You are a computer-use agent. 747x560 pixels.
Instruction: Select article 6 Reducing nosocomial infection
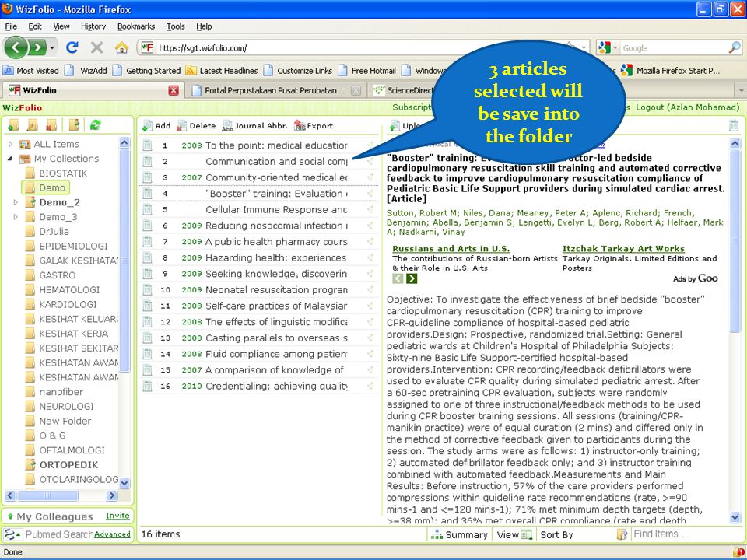(258, 226)
